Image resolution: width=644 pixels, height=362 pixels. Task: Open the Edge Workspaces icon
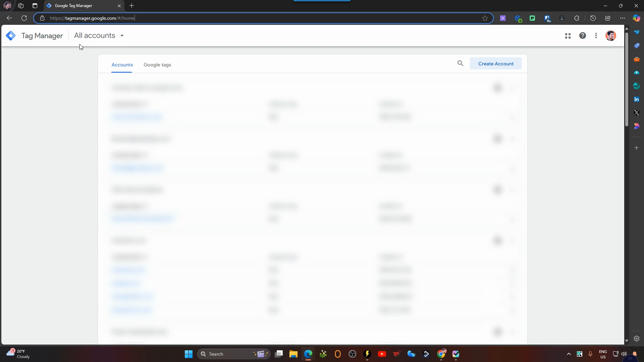(x=21, y=6)
